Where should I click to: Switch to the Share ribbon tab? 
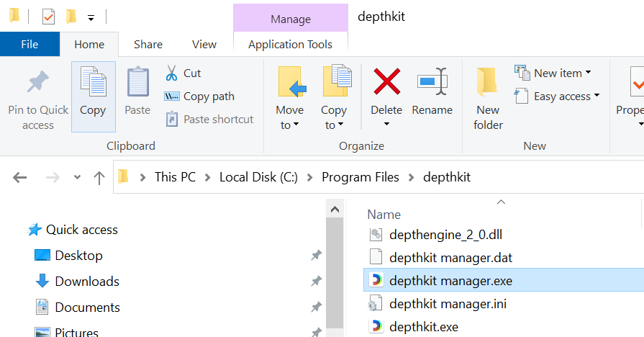[x=148, y=44]
